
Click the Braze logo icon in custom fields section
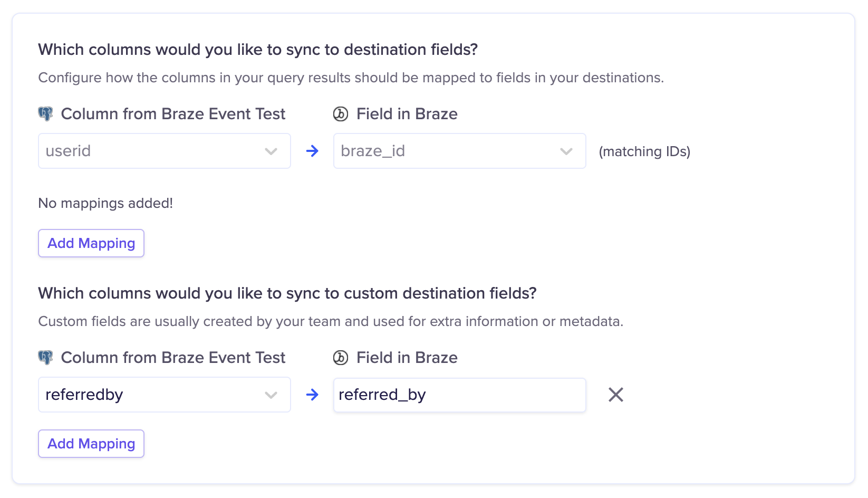pyautogui.click(x=341, y=358)
